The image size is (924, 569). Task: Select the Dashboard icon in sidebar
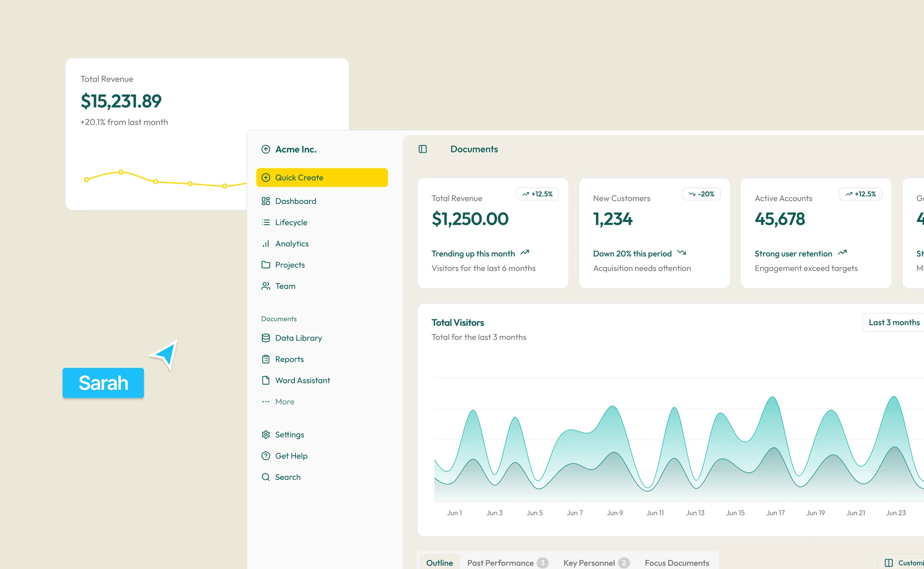pos(266,201)
